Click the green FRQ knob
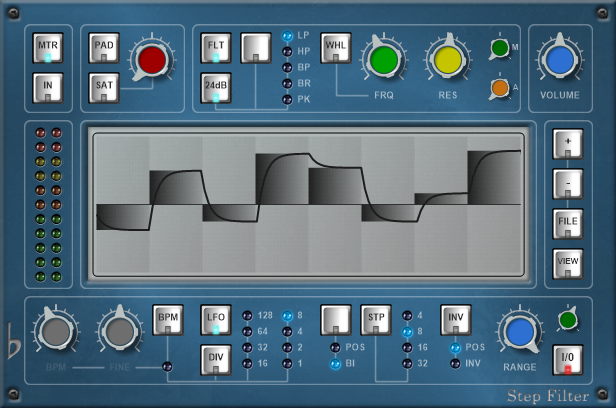616x408 pixels. 383,59
